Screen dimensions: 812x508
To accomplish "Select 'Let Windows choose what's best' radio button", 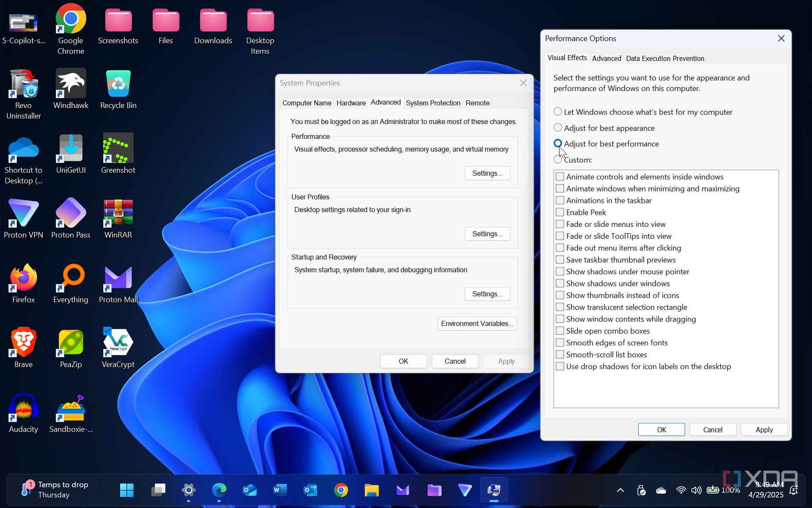I will click(558, 112).
